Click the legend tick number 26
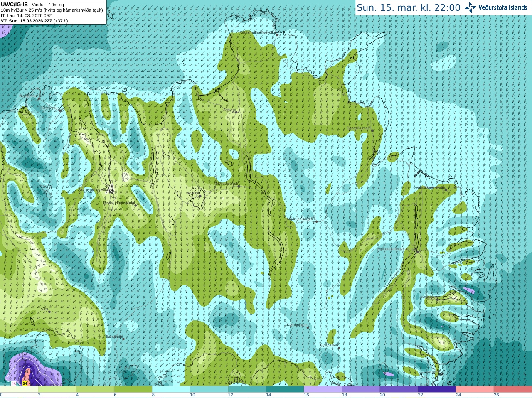Image resolution: width=532 pixels, height=398 pixels. [x=496, y=395]
